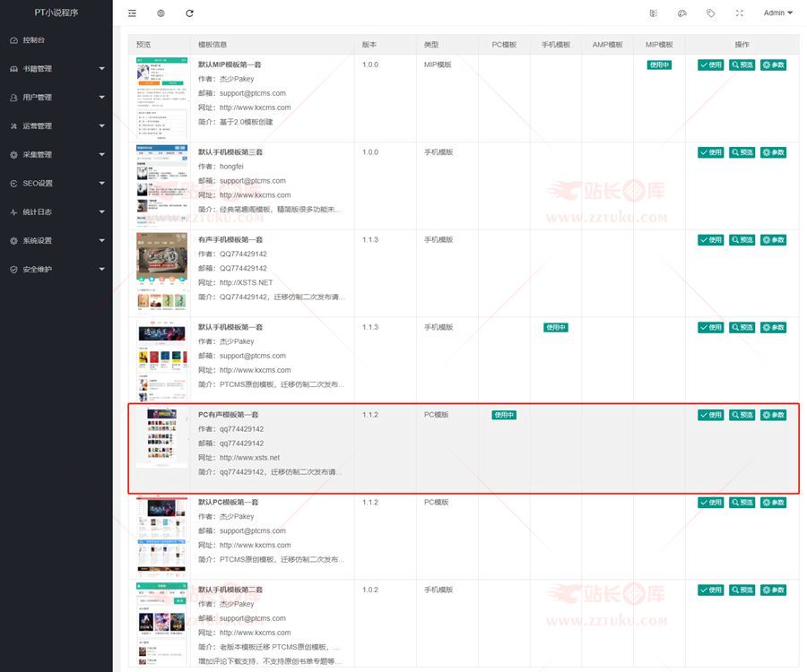Collapse the sidebar with the menu-fold icon

tap(133, 13)
